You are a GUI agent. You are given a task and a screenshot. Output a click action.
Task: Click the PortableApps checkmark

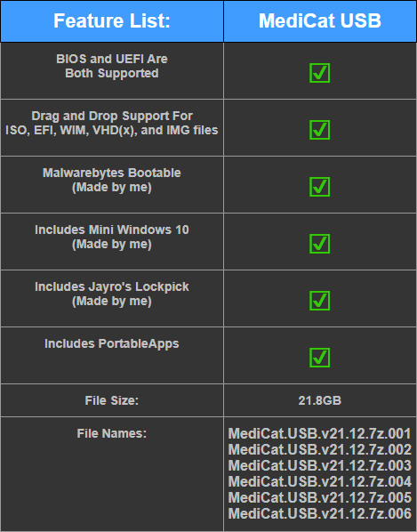319,358
